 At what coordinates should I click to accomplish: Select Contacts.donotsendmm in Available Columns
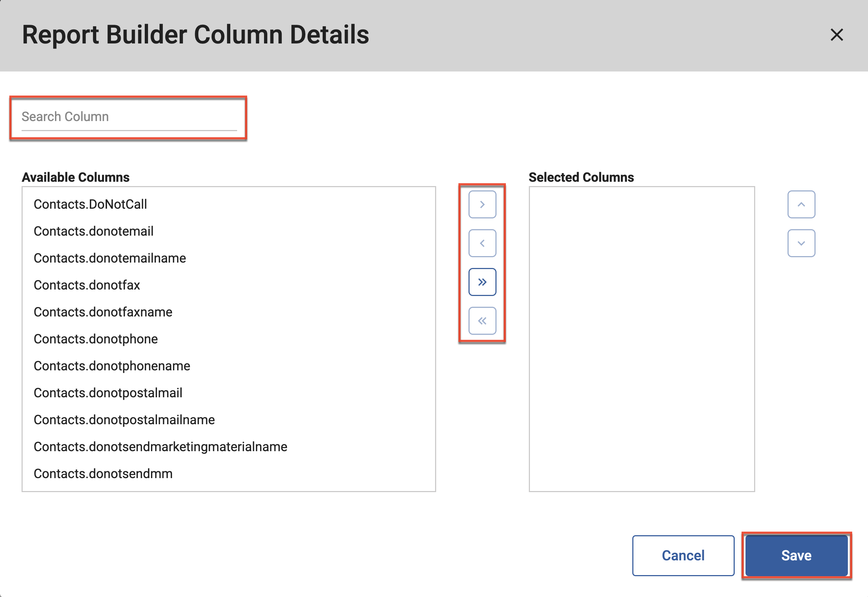tap(103, 473)
